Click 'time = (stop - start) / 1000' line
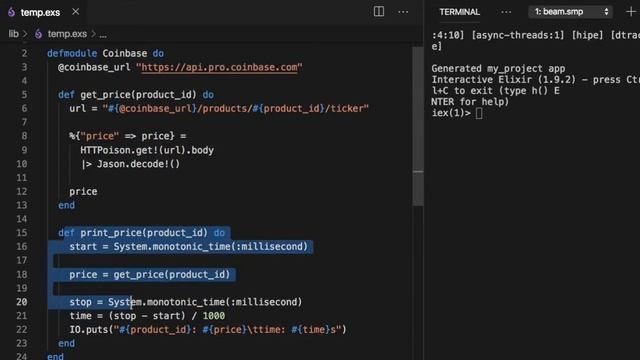Screen dimensions: 640x360 [x=147, y=316]
